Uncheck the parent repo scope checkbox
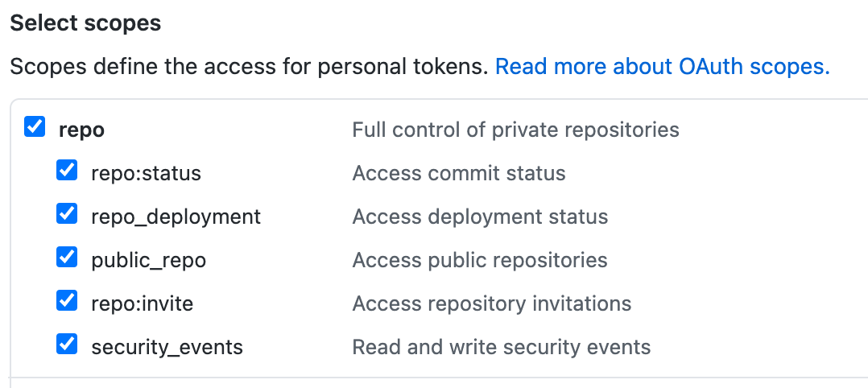Viewport: 868px width, 388px height. tap(35, 127)
